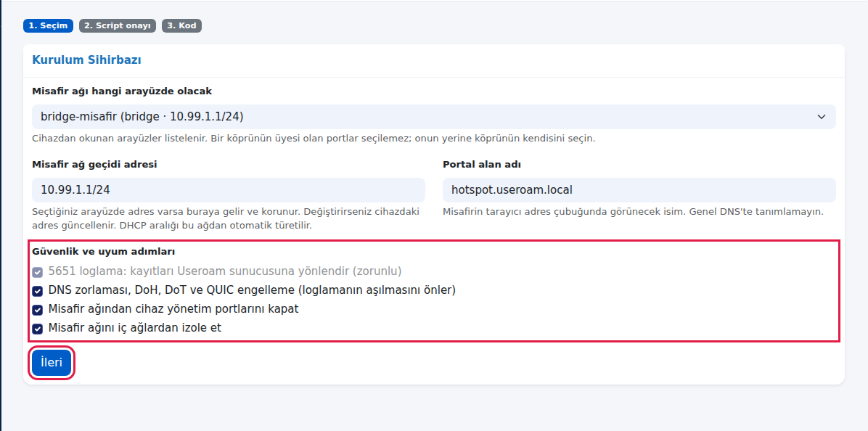868x431 pixels.
Task: Disable Misafir ağını iç ağlardan izole et
Action: point(37,329)
